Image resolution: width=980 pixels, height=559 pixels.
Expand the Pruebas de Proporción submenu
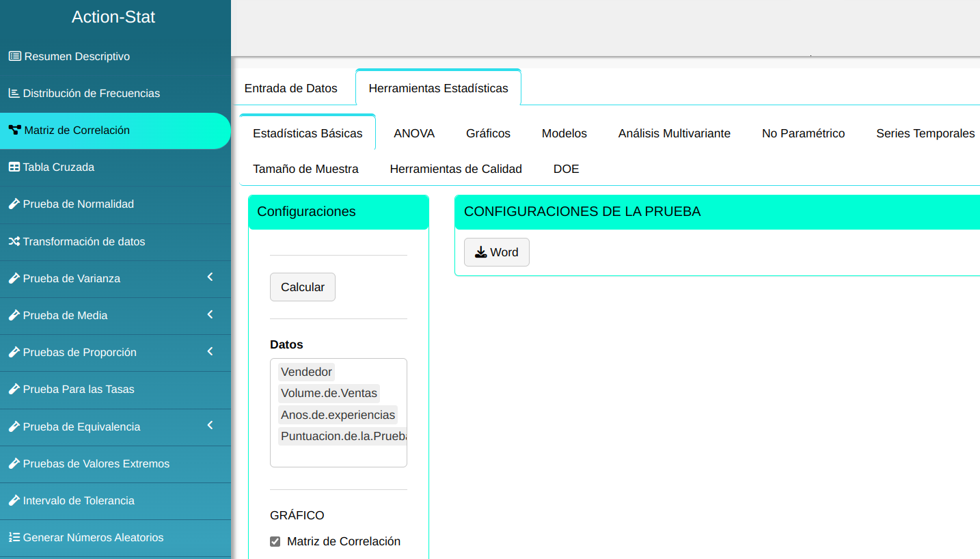(210, 351)
